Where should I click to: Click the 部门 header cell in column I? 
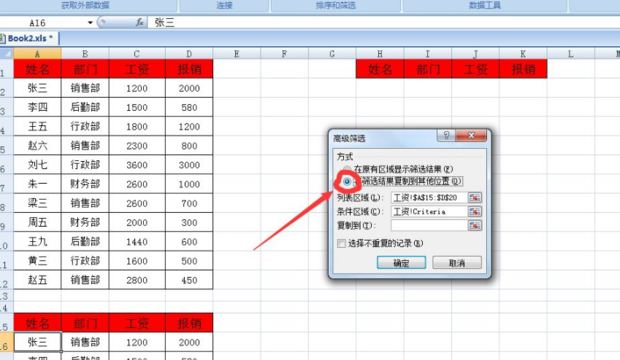pyautogui.click(x=428, y=69)
